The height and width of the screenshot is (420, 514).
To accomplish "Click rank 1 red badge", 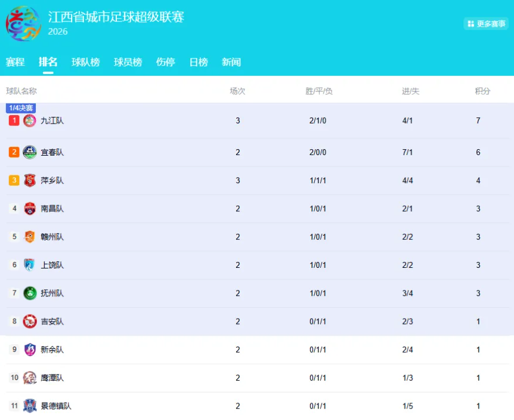I will 14,121.
